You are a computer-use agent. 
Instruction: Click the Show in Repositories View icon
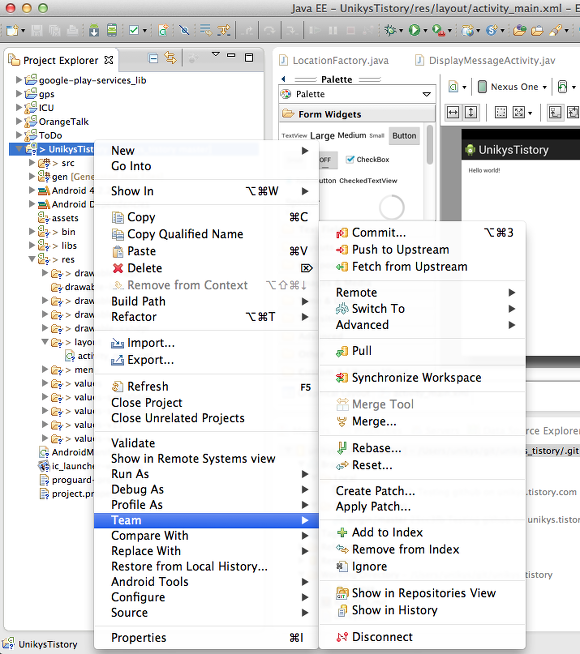pyautogui.click(x=342, y=593)
